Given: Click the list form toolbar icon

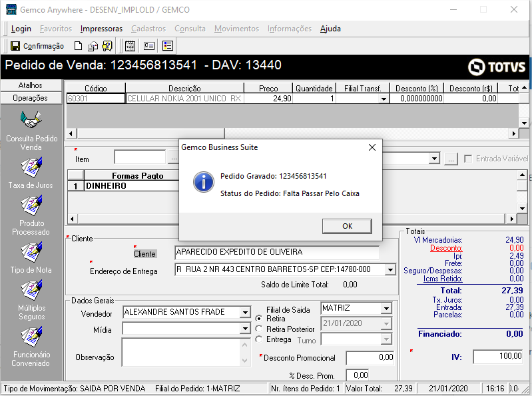Looking at the screenshot, I should point(168,46).
